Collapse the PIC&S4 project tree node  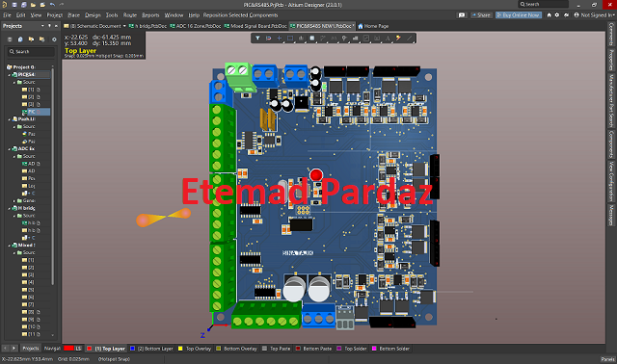point(10,75)
